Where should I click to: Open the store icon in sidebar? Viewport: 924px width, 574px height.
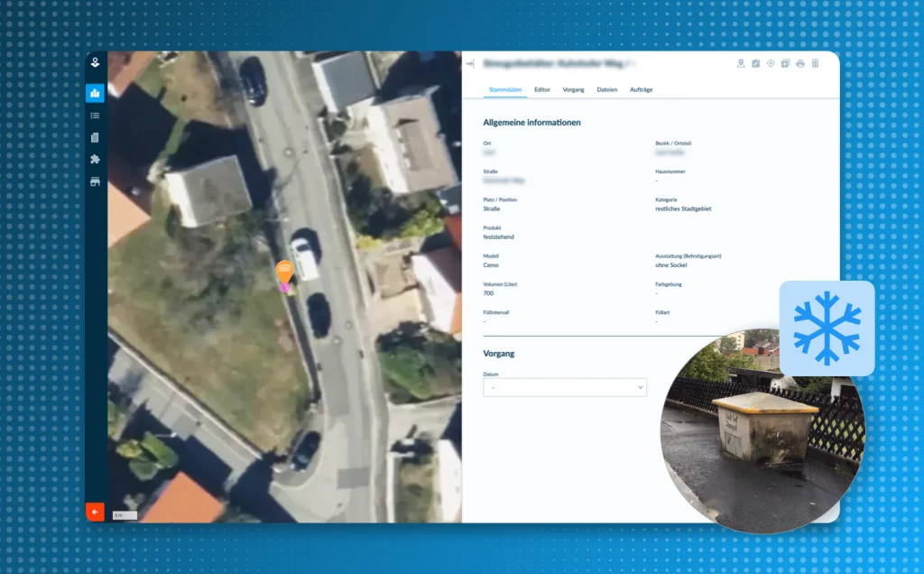(x=95, y=181)
